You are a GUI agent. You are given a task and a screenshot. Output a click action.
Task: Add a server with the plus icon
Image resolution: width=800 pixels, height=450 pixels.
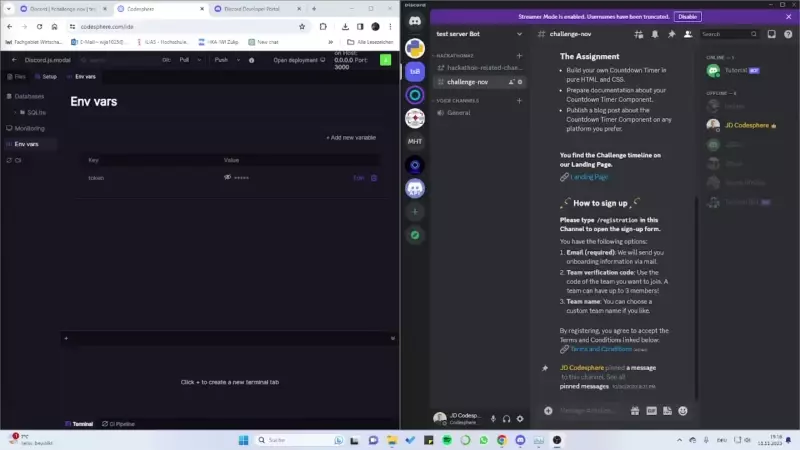coord(415,212)
